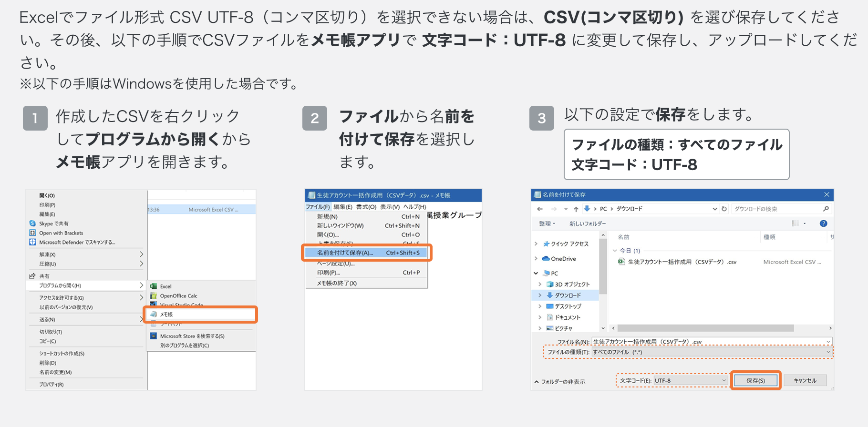Screen dimensions: 868x427
Task: Open the ファイル(F) menu in メモ帳
Action: [x=318, y=207]
